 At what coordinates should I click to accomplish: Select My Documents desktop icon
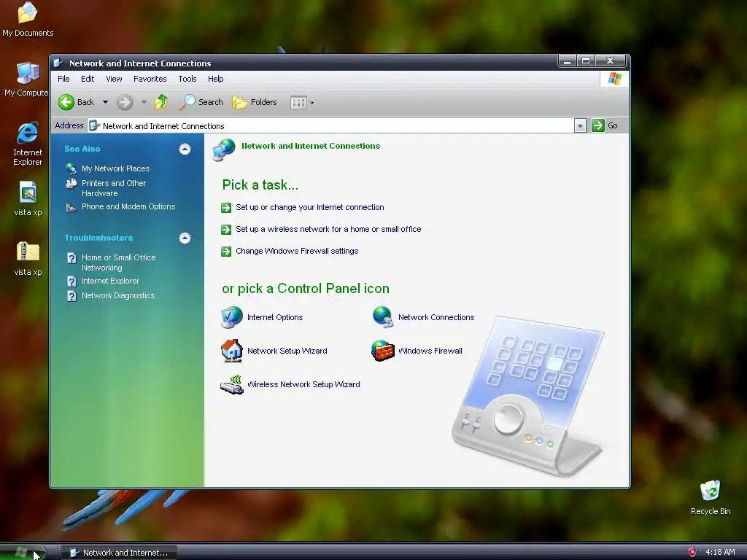(28, 13)
